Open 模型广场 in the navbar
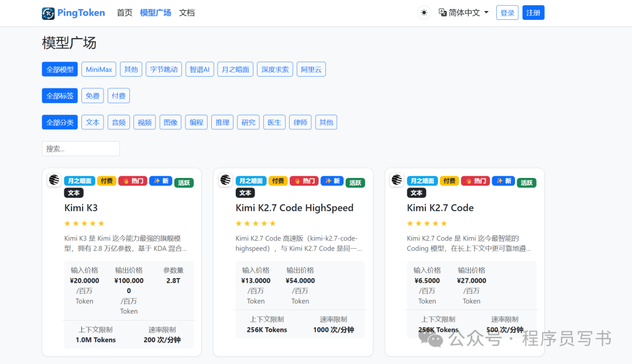Screen dimensions: 632x364 [x=156, y=13]
